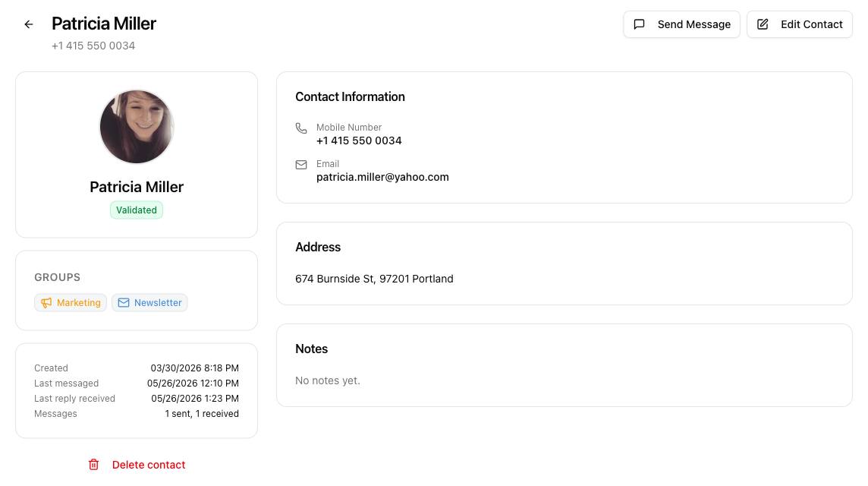Go back using the arrow icon
Viewport: 868px width, 486px height.
(x=29, y=24)
